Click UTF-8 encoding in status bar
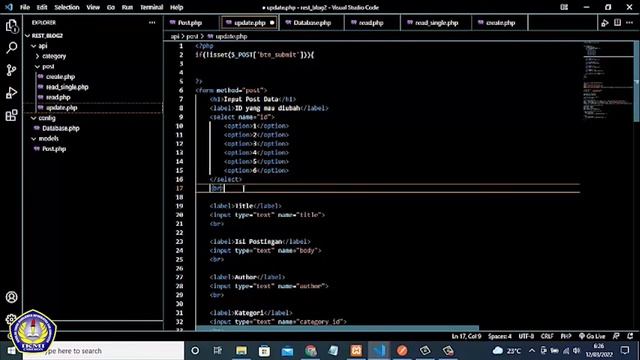 point(526,336)
